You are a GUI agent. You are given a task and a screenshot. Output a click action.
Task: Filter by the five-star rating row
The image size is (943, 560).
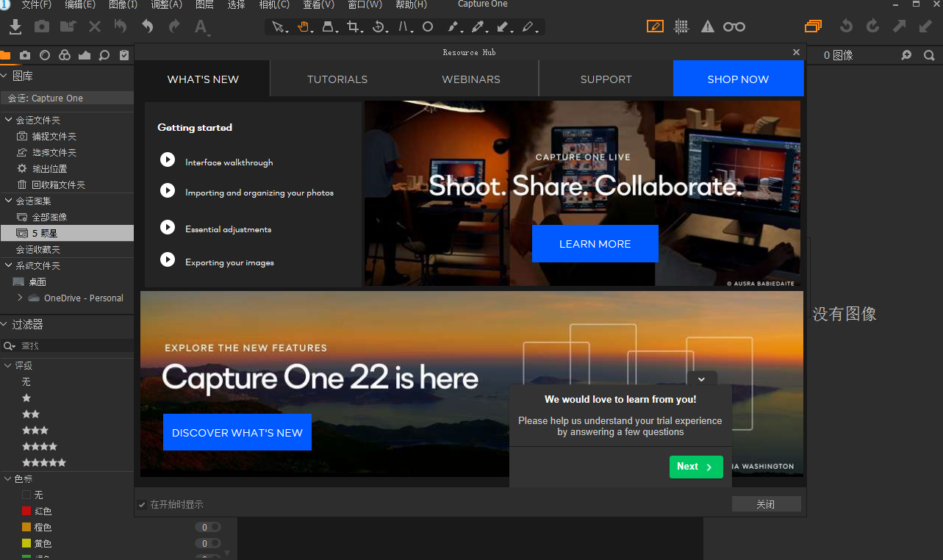pos(44,463)
